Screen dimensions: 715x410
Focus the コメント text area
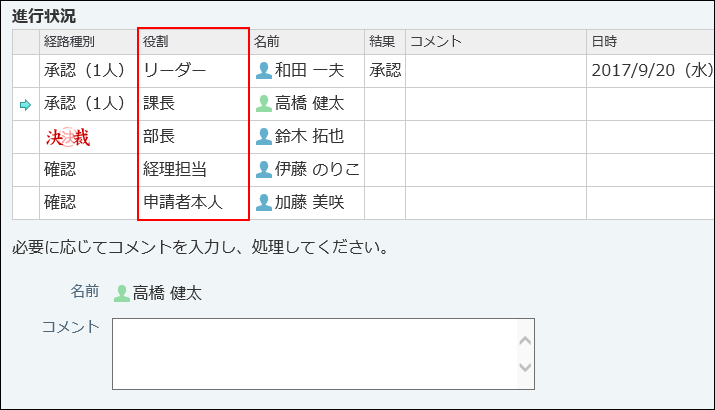[313, 353]
